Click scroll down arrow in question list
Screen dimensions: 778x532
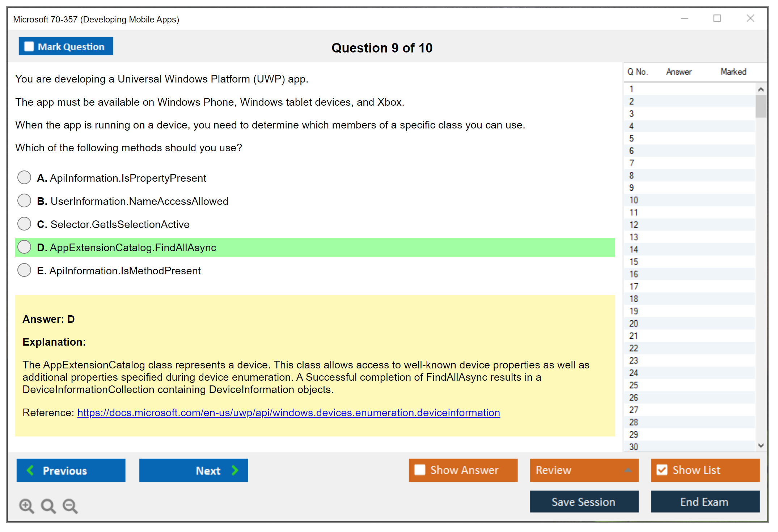[x=761, y=446]
